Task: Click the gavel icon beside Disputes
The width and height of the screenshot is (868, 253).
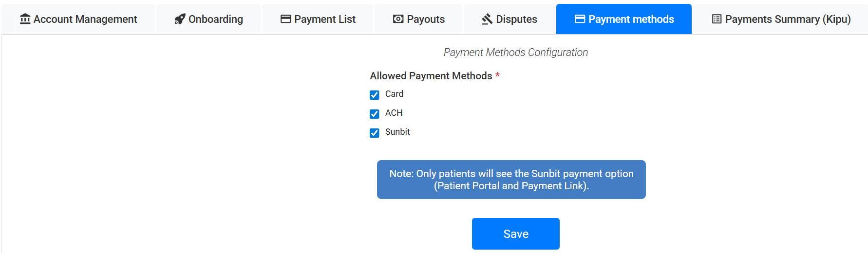Action: (x=487, y=19)
